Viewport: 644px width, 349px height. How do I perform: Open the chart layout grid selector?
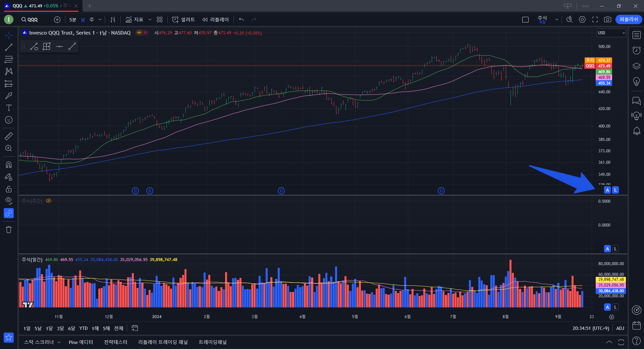click(160, 19)
